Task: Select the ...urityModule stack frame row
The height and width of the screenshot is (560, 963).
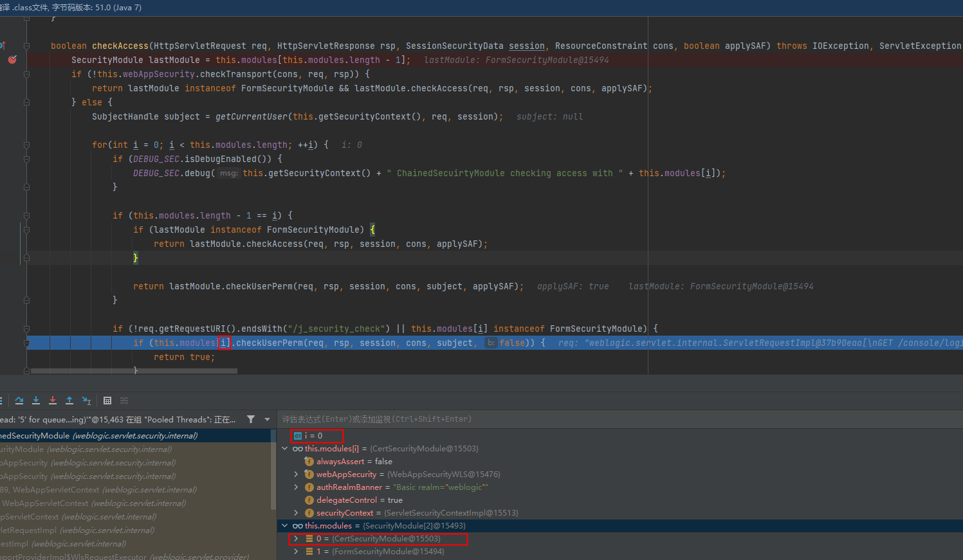Action: [x=136, y=449]
